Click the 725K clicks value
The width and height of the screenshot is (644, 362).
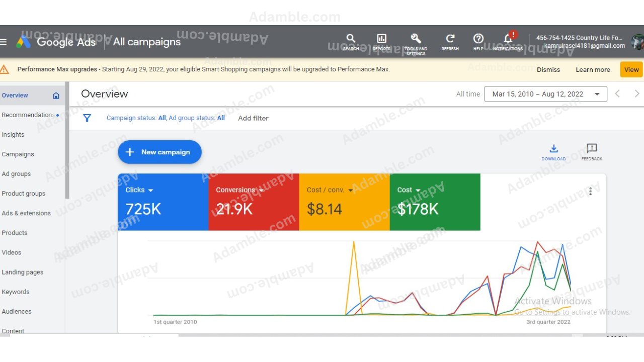click(143, 209)
